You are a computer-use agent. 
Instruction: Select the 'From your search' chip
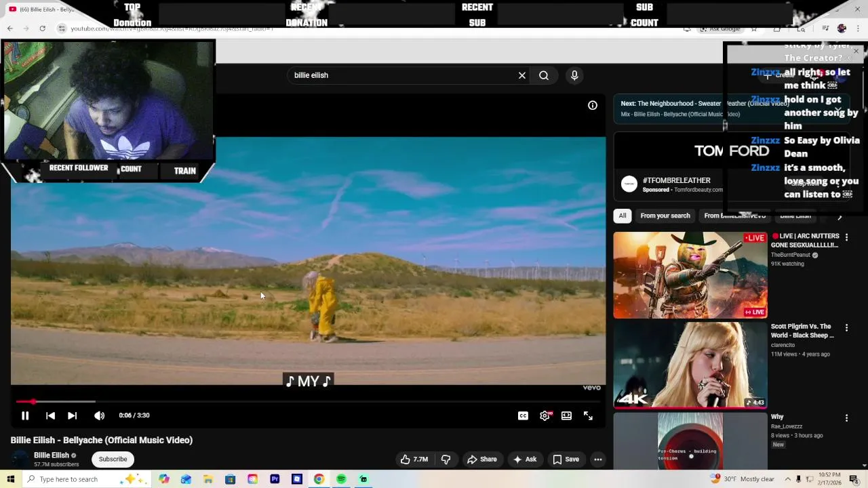tap(665, 216)
